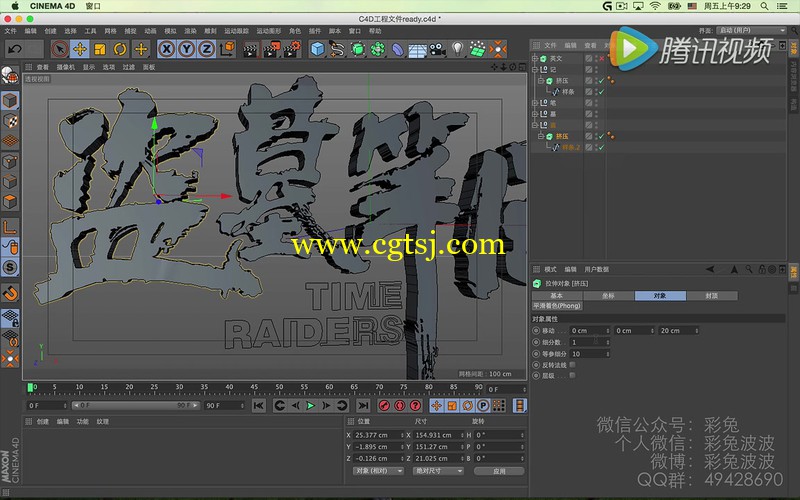
Task: Click the coordinate system cube icon
Action: pyautogui.click(x=227, y=49)
